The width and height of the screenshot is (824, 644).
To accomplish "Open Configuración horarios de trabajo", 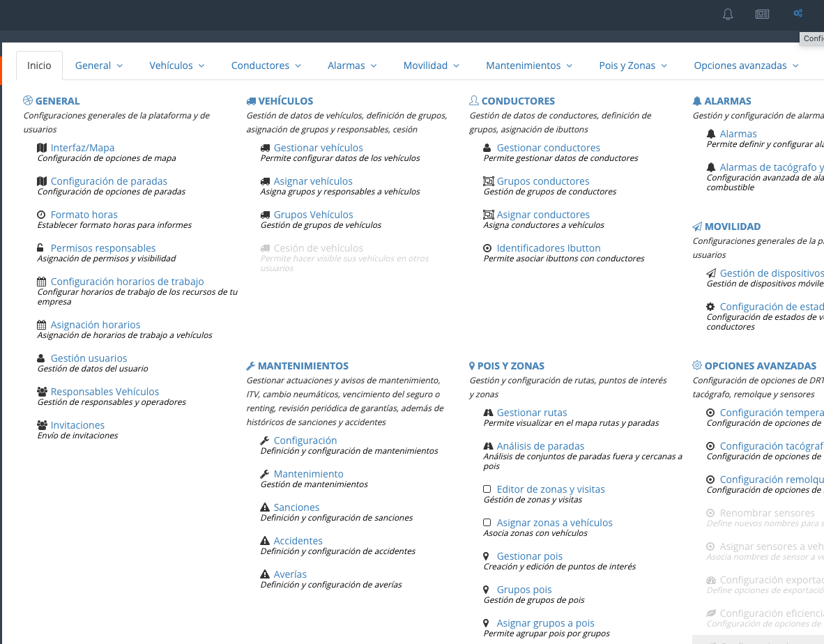I will point(127,282).
